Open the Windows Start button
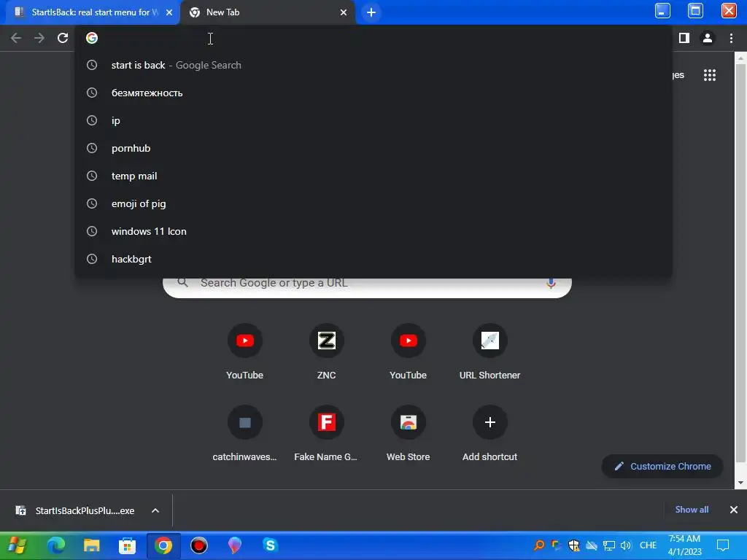The width and height of the screenshot is (747, 560). click(18, 545)
